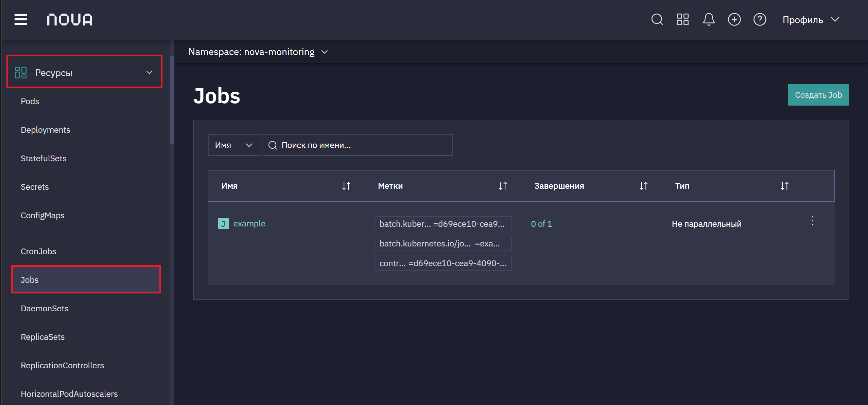Open the example job link
Viewport: 868px width, 405px height.
249,223
